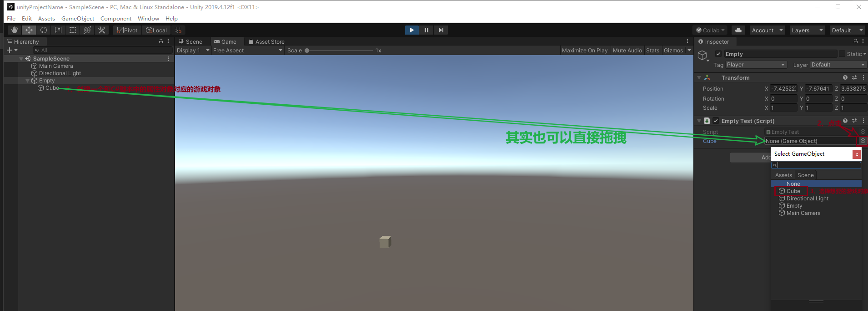Click the Pause button

426,30
